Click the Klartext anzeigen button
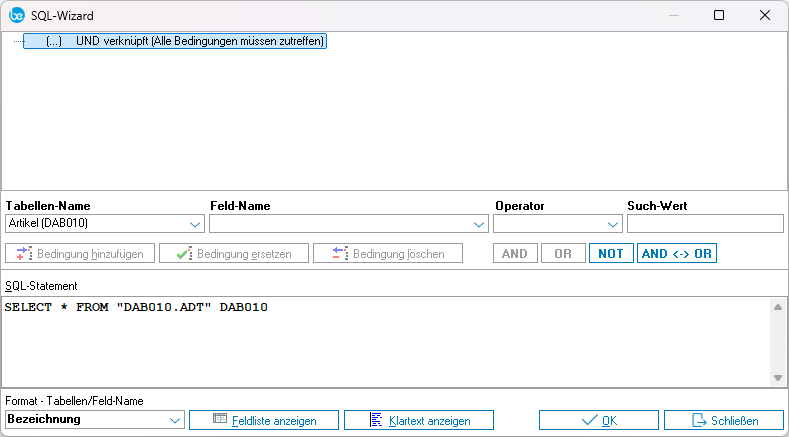Screen dimensions: 789x437 [419, 420]
